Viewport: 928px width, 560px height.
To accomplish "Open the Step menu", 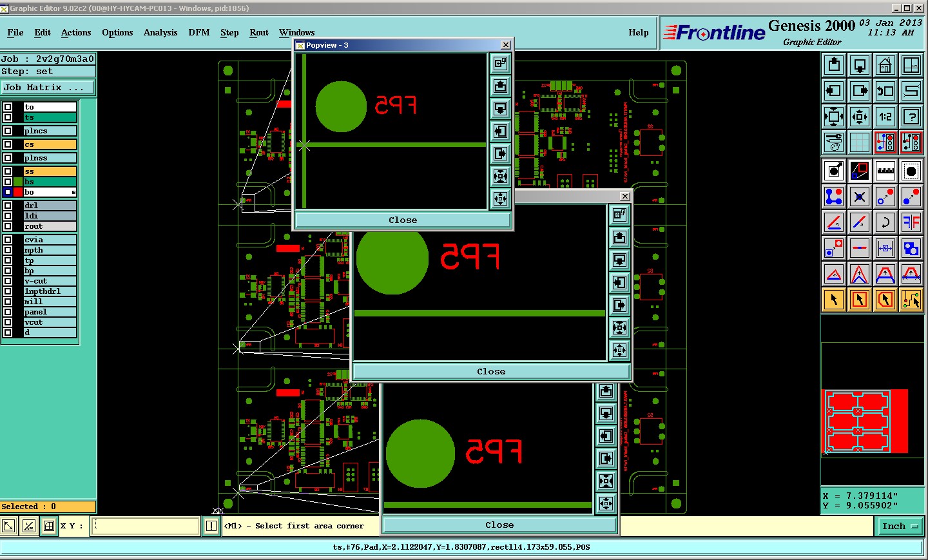I will click(x=229, y=32).
